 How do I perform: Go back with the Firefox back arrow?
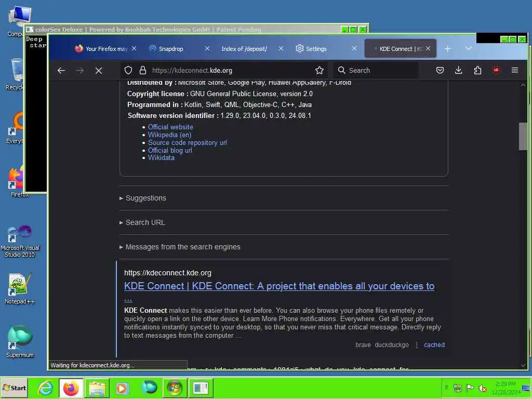(61, 71)
